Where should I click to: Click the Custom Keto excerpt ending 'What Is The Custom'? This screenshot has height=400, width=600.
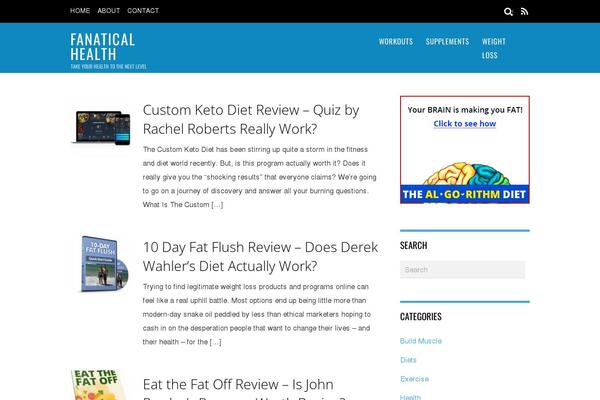pos(259,177)
